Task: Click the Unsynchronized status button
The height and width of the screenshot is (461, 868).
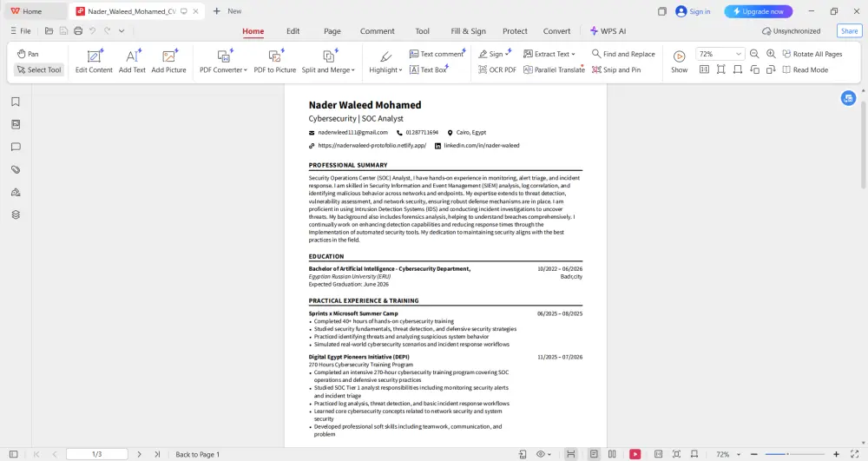Action: pyautogui.click(x=791, y=31)
